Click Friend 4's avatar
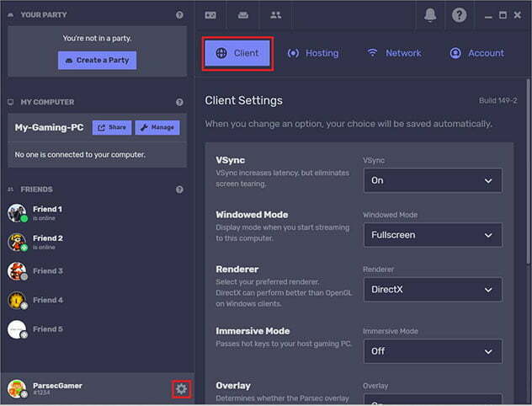The height and width of the screenshot is (406, 532). tap(17, 300)
